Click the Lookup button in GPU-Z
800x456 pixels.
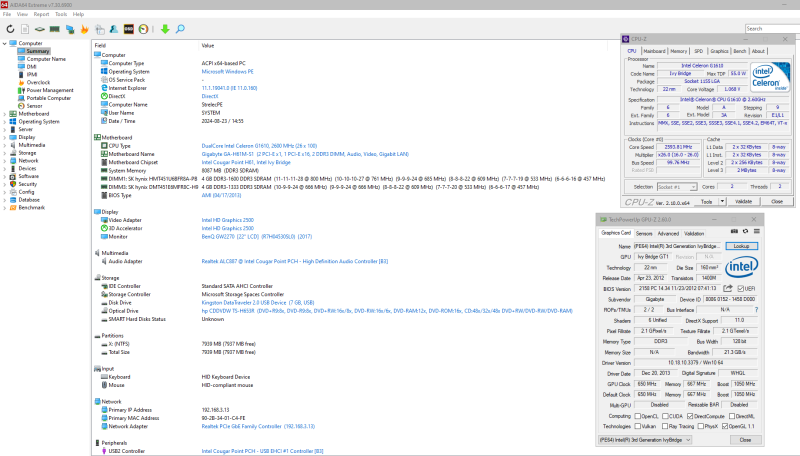click(x=741, y=246)
